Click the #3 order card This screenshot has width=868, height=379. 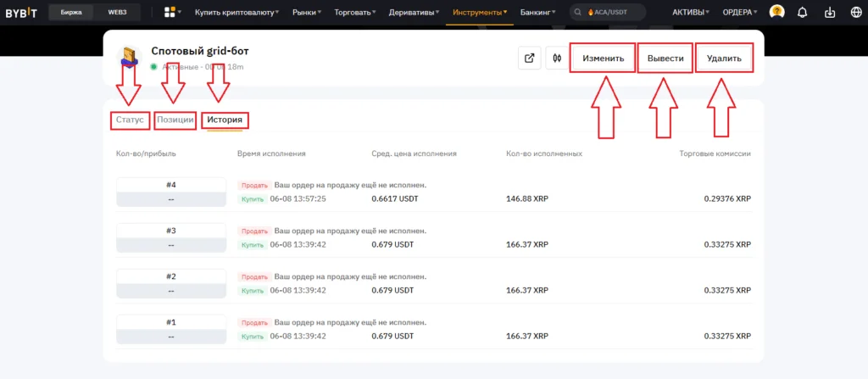[171, 237]
